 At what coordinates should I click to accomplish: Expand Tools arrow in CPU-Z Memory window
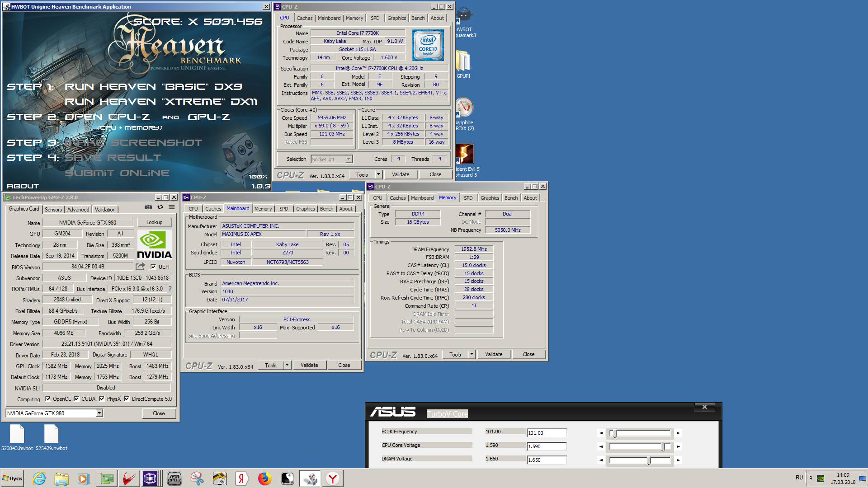point(472,354)
